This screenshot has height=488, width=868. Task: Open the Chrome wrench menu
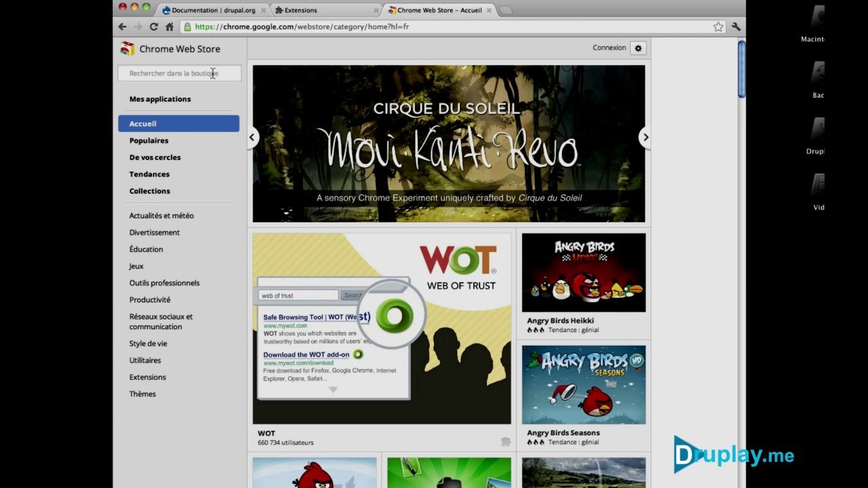736,26
